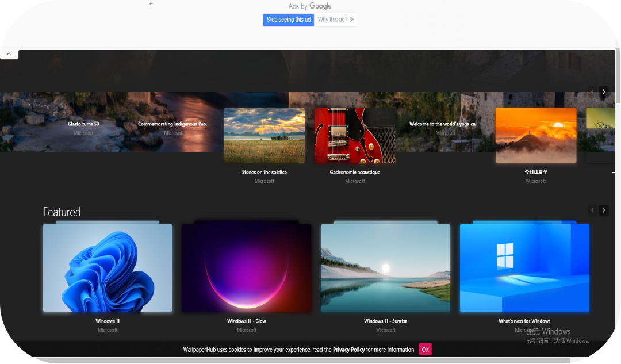
Task: Click the Windows 11 - Glow title
Action: [246, 321]
